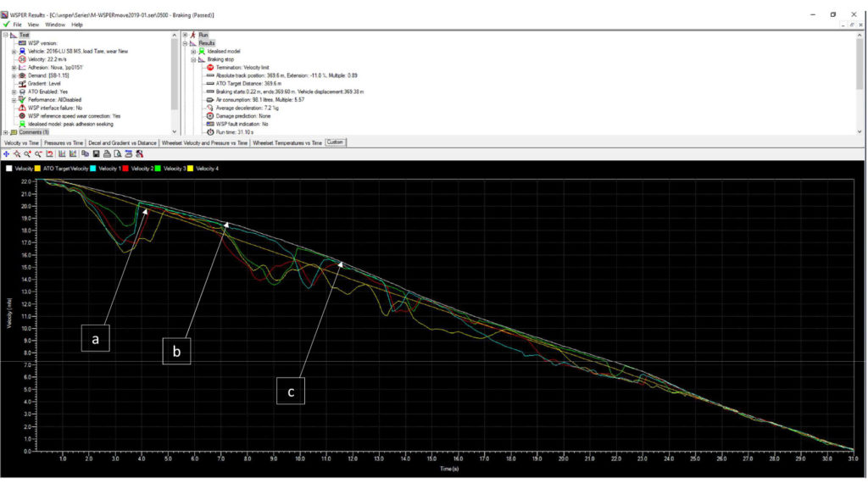Screen dimensions: 868x489
Task: Click the zoom-to-region tool icon
Action: [17, 154]
